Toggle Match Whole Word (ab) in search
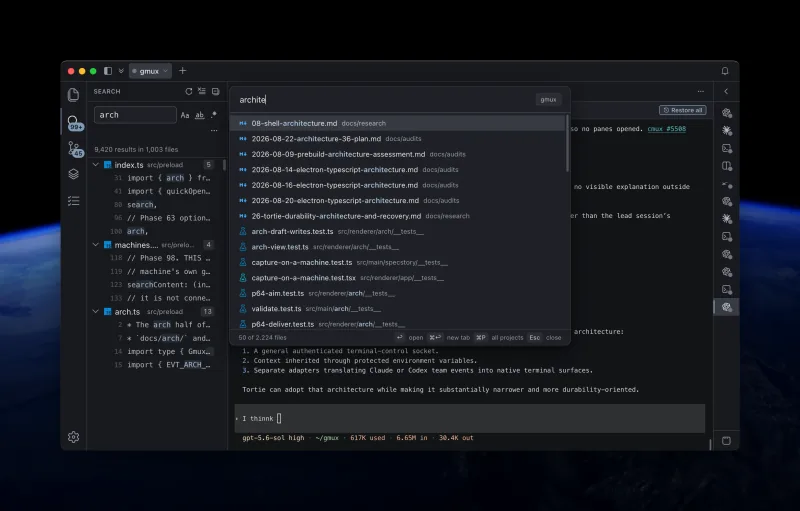The height and width of the screenshot is (511, 800). click(199, 115)
